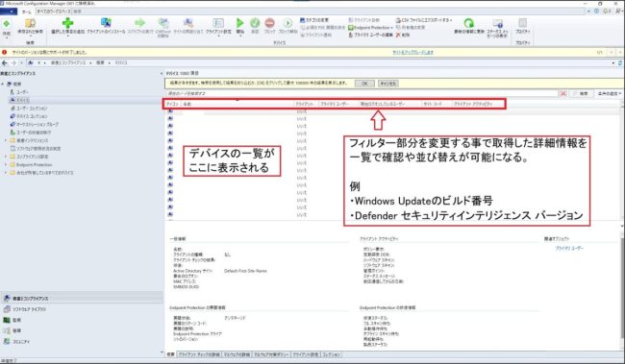Image resolution: width=625 pixels, height=364 pixels.
Task: Click the device search input field
Action: pos(362,93)
